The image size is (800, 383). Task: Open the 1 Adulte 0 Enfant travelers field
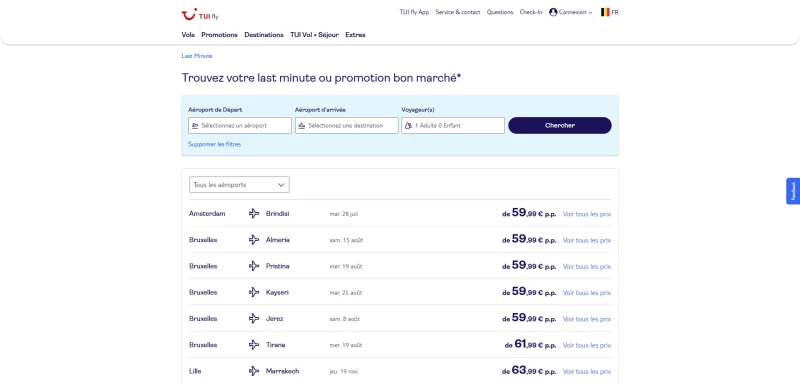coord(453,125)
